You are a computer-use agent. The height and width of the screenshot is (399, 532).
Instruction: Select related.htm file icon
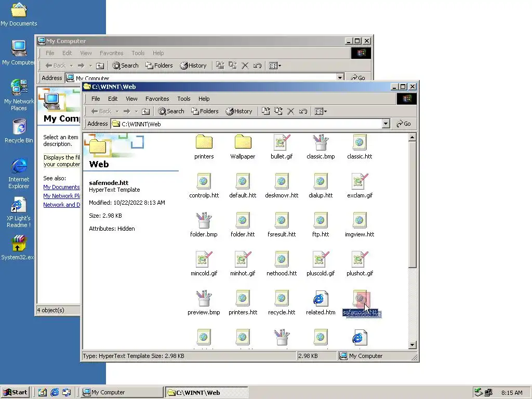coord(321,298)
